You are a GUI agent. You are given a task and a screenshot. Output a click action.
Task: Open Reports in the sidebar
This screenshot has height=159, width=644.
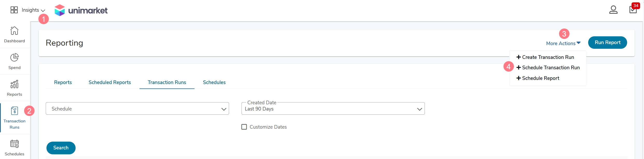(15, 88)
